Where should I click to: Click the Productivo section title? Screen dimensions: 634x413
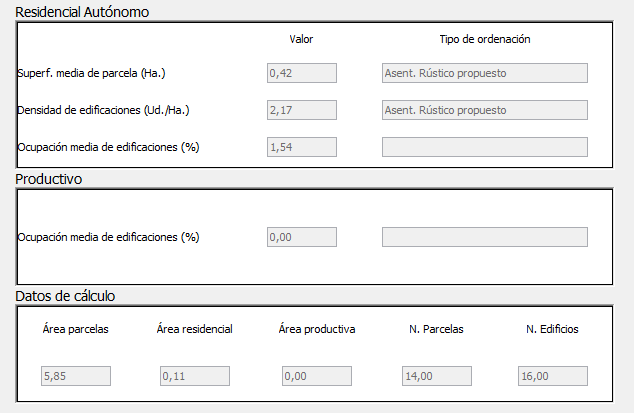pos(49,179)
